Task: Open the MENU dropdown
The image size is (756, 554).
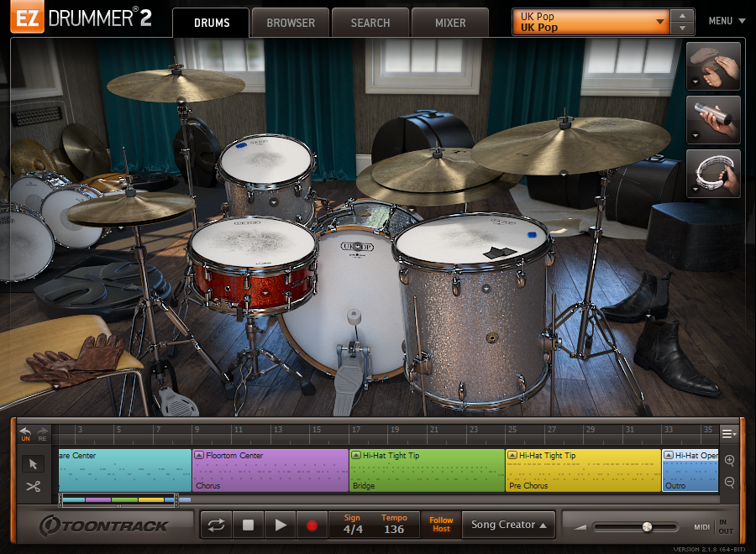Action: [727, 21]
